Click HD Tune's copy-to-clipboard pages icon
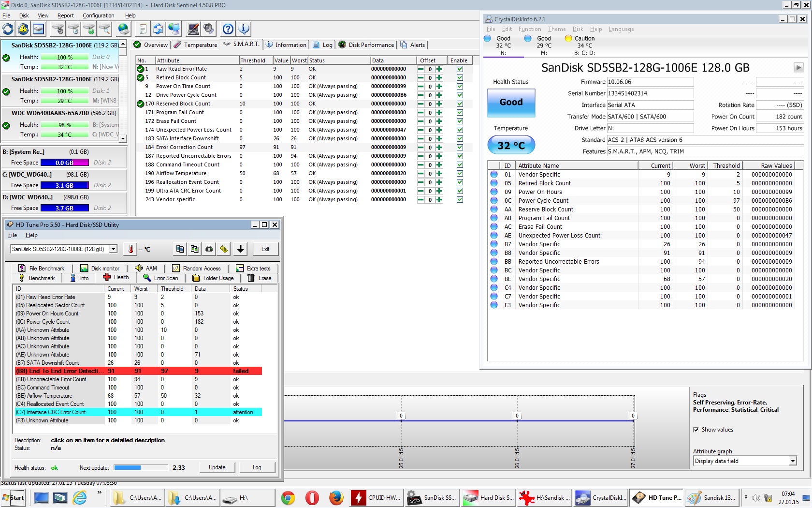This screenshot has width=812, height=508. tap(180, 249)
